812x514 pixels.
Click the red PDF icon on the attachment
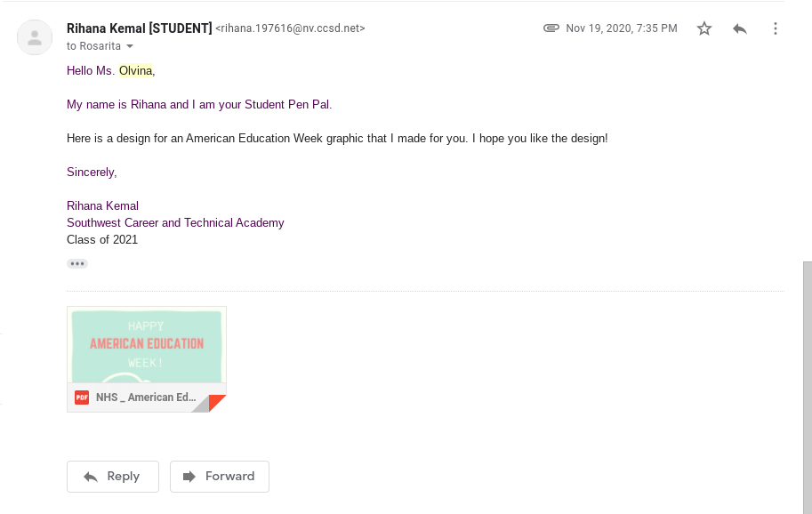[x=82, y=398]
